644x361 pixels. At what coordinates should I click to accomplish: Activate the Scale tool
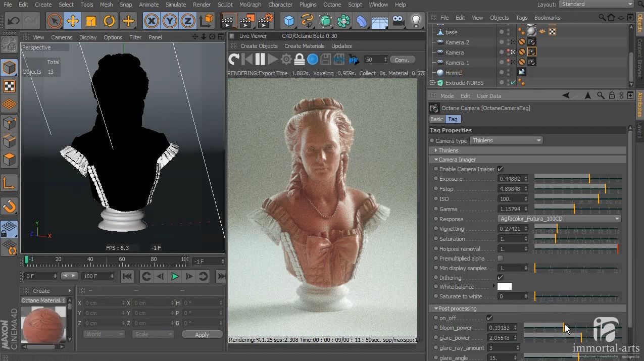(x=91, y=21)
